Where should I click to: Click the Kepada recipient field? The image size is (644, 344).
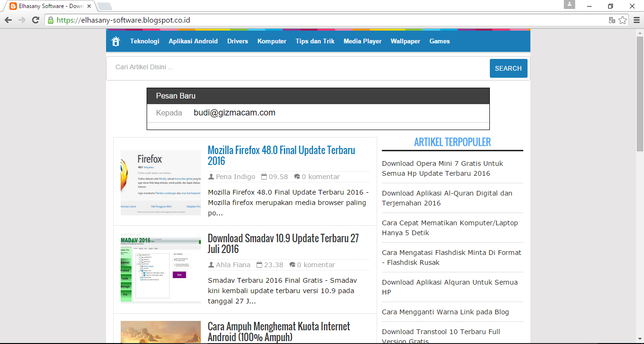point(318,113)
